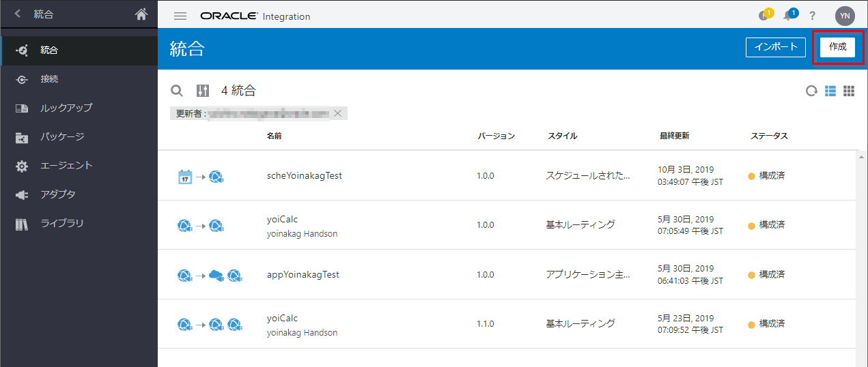
Task: Open the scheYoinakagTest integration
Action: tap(304, 175)
